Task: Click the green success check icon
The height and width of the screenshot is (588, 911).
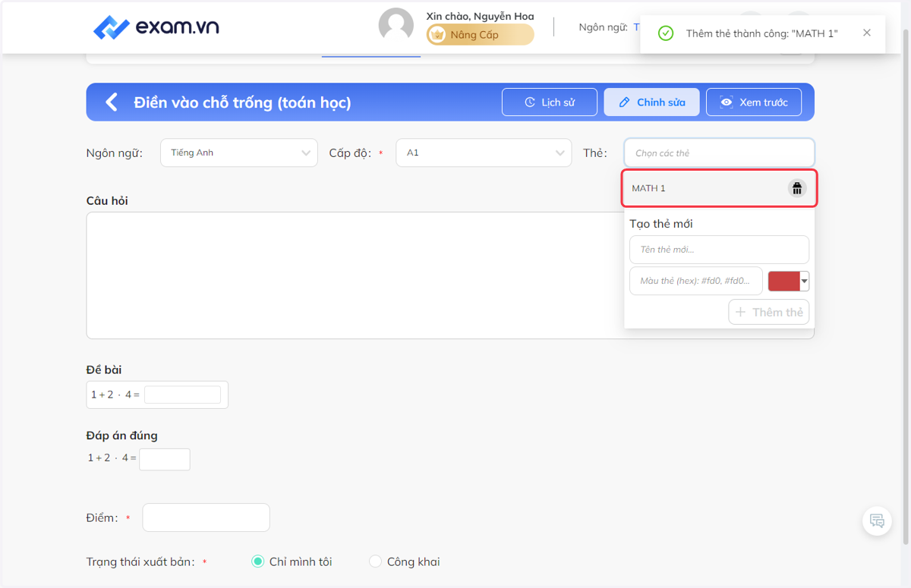Action: (666, 33)
